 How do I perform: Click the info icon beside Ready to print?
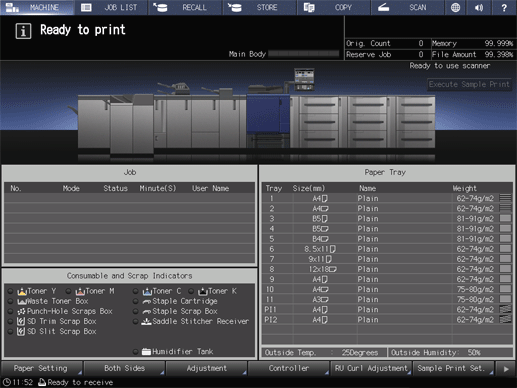click(23, 31)
